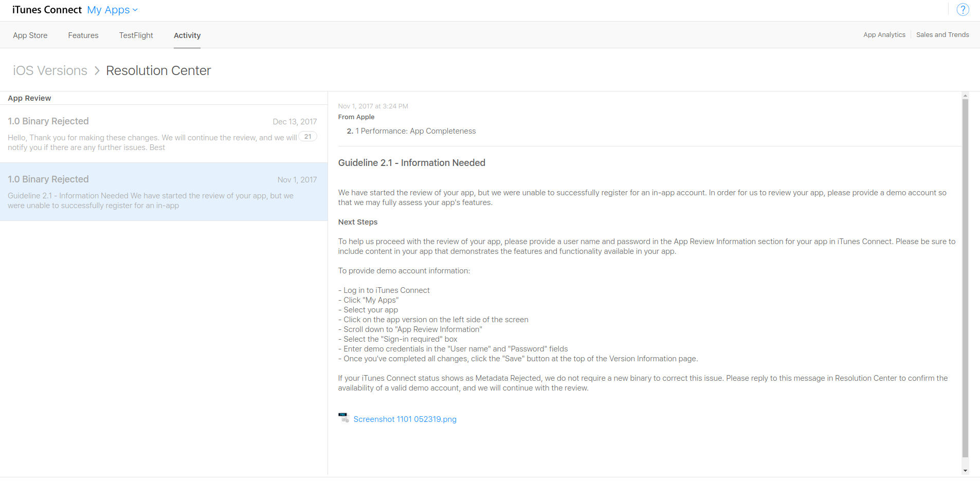Click 'Dec 13, 2017' date in list
This screenshot has height=482, width=980.
point(295,122)
